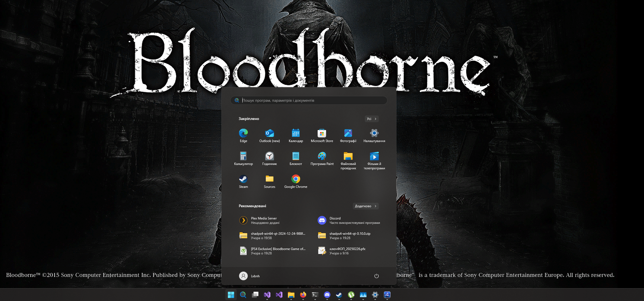Switch to Firefox on the taskbar
This screenshot has width=644, height=301.
303,295
